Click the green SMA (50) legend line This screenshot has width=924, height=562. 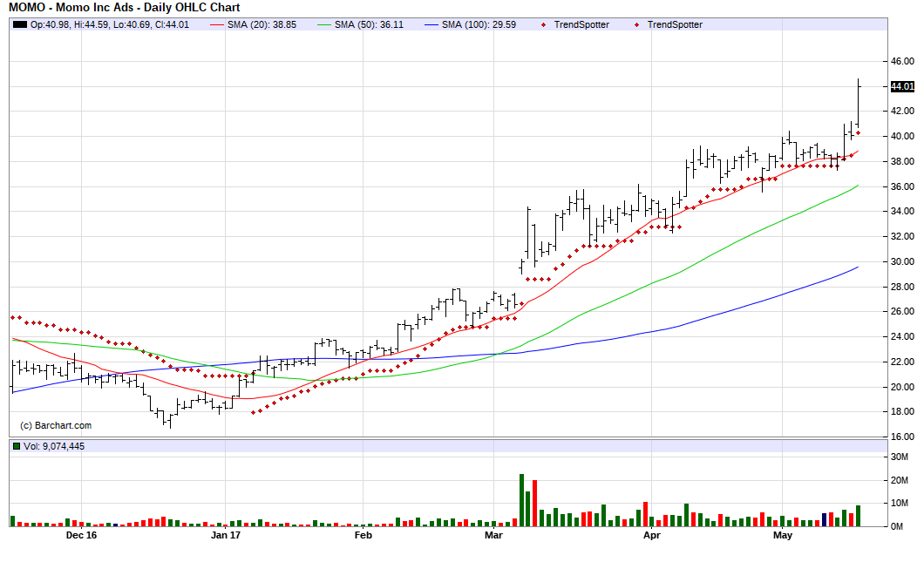[x=324, y=24]
